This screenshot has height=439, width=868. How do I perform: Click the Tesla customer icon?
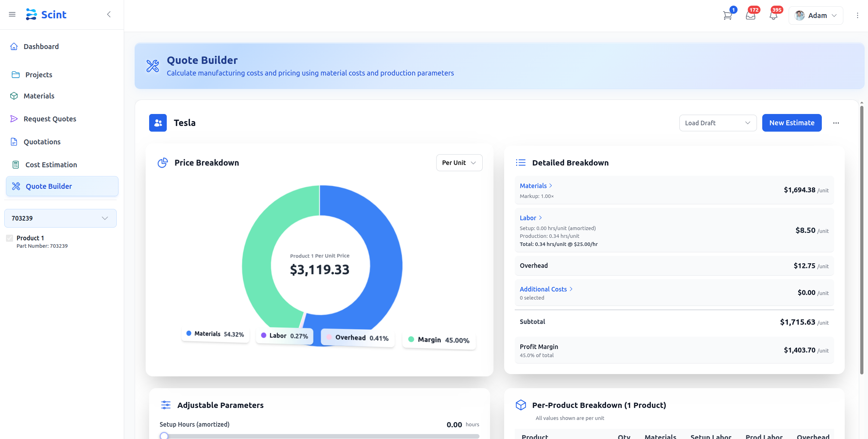(x=158, y=123)
